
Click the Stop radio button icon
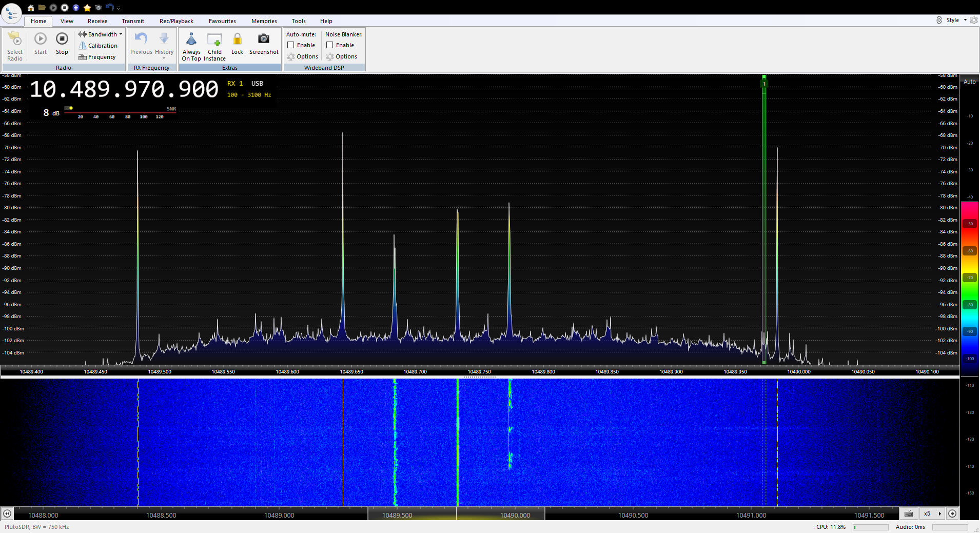[x=62, y=40]
